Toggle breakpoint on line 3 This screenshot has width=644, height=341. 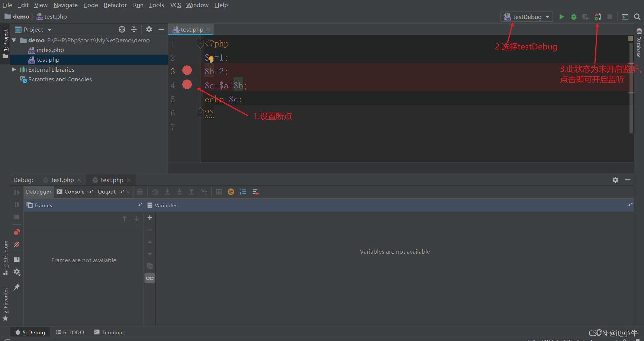point(187,70)
